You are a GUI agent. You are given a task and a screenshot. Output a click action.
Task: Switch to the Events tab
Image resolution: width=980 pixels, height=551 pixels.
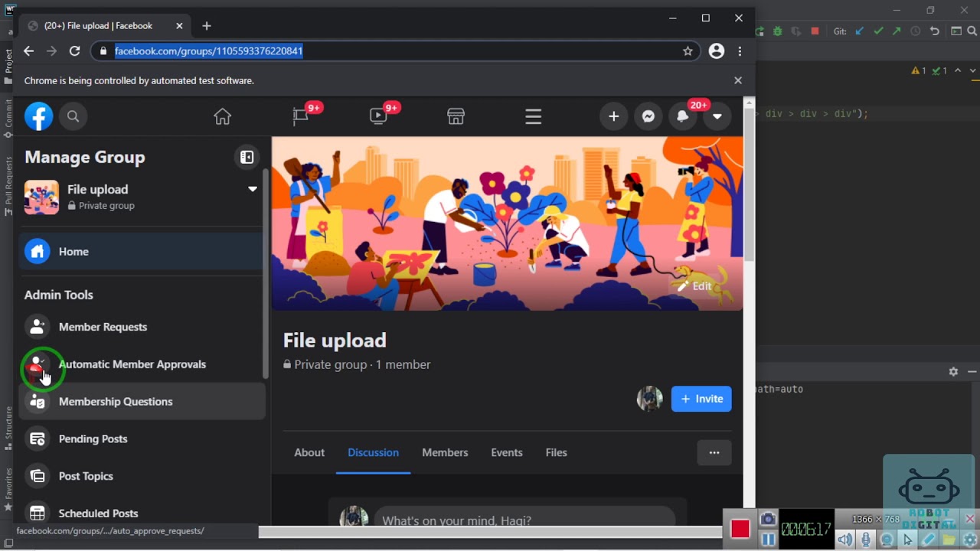click(x=507, y=452)
